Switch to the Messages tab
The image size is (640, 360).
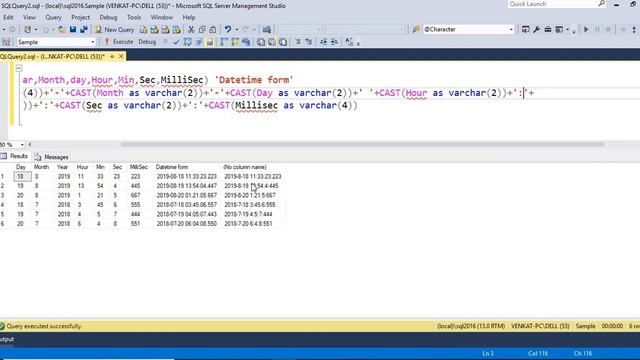point(52,157)
